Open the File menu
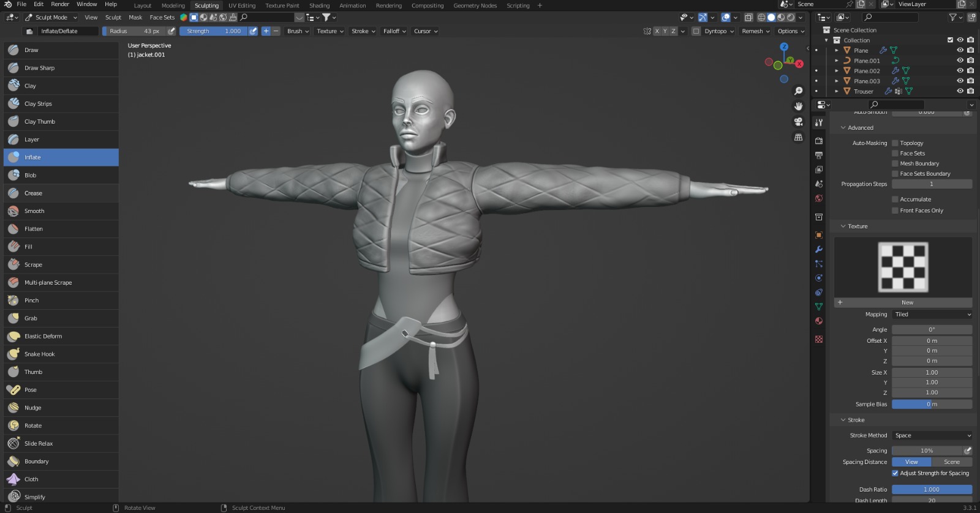 click(21, 4)
